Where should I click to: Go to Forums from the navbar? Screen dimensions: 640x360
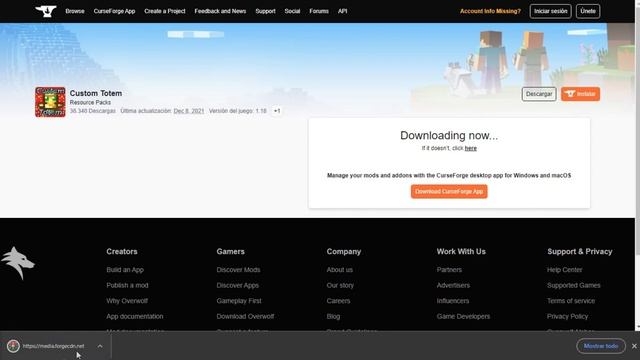point(319,11)
